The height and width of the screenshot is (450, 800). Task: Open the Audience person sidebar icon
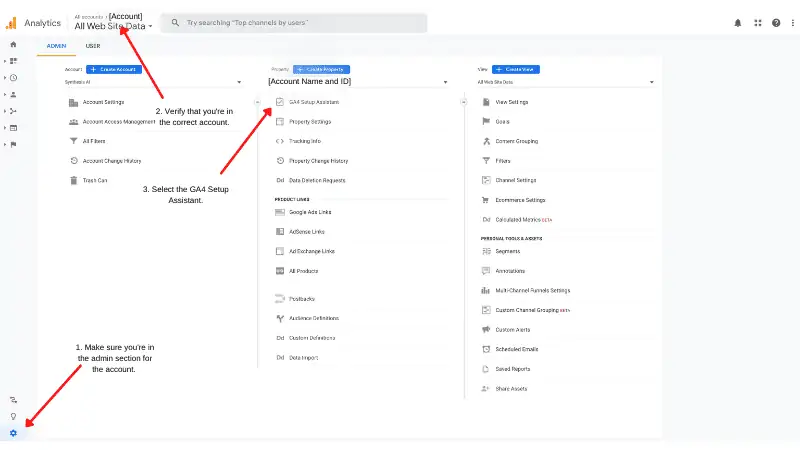click(x=13, y=94)
